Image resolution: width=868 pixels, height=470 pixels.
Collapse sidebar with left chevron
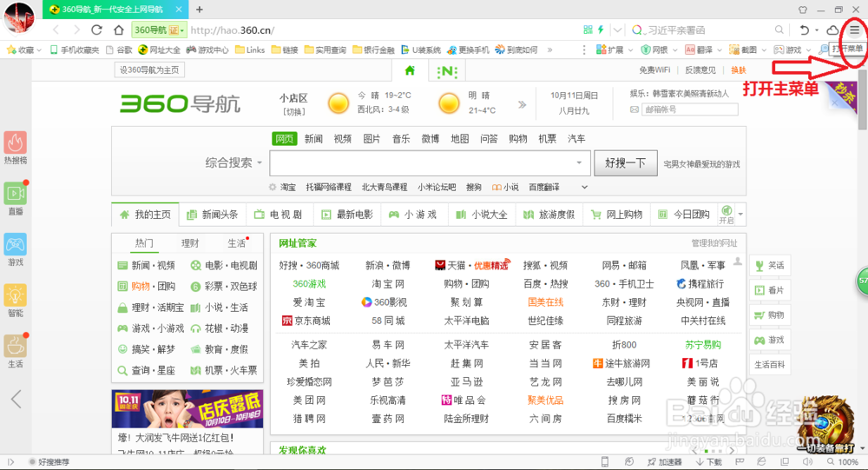(16, 399)
